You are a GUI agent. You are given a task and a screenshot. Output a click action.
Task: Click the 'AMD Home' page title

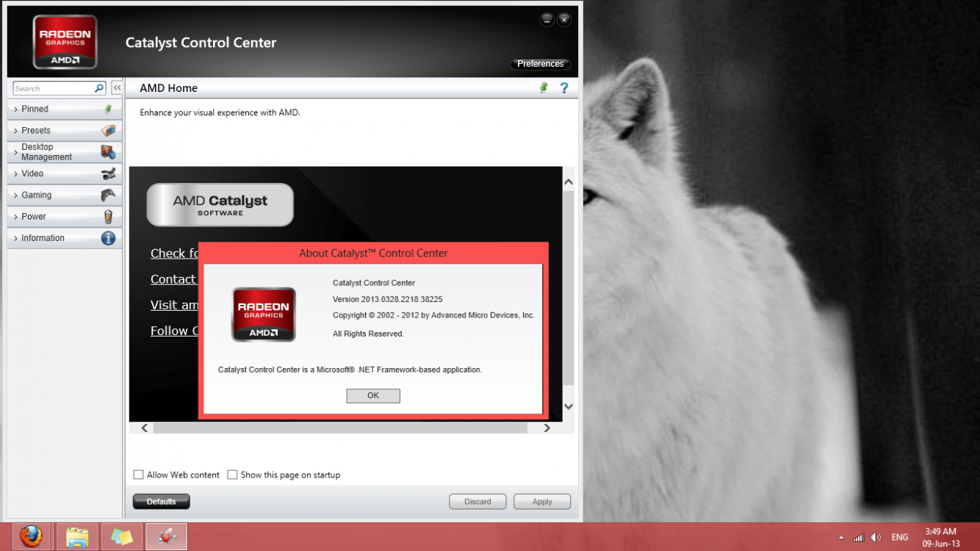(169, 88)
